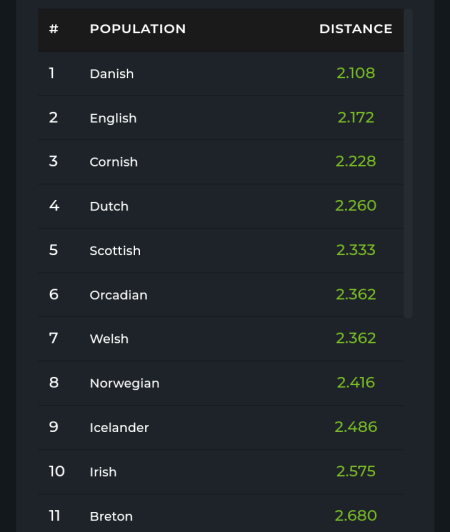
Task: Select the Orcadian population row
Action: tap(221, 294)
